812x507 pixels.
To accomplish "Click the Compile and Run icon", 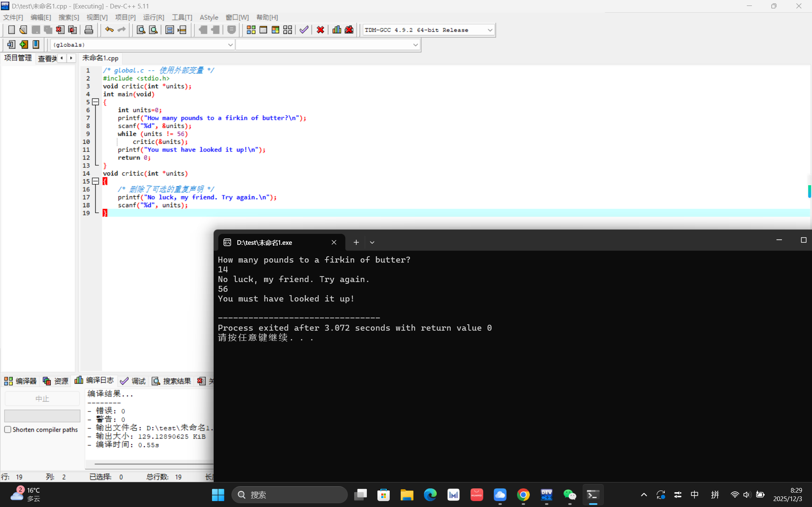I will pyautogui.click(x=275, y=30).
